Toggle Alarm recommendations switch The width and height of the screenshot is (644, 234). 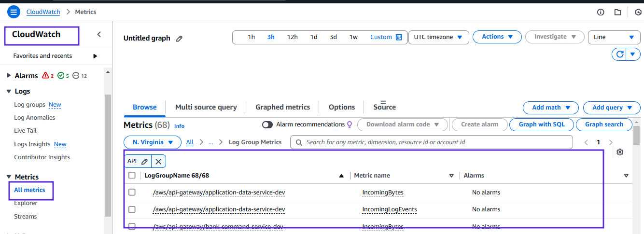(267, 124)
